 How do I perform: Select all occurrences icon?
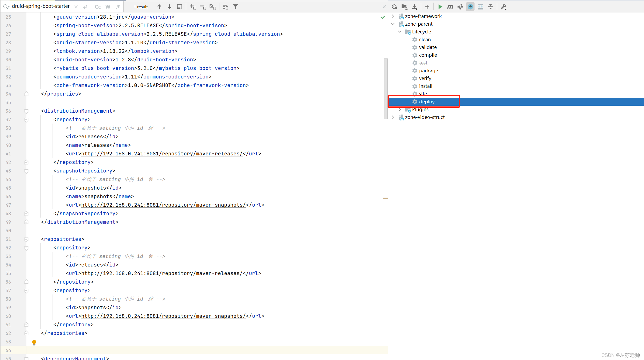click(213, 7)
